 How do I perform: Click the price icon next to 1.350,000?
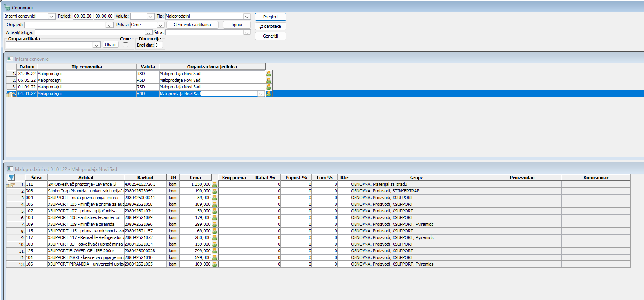[x=215, y=184]
